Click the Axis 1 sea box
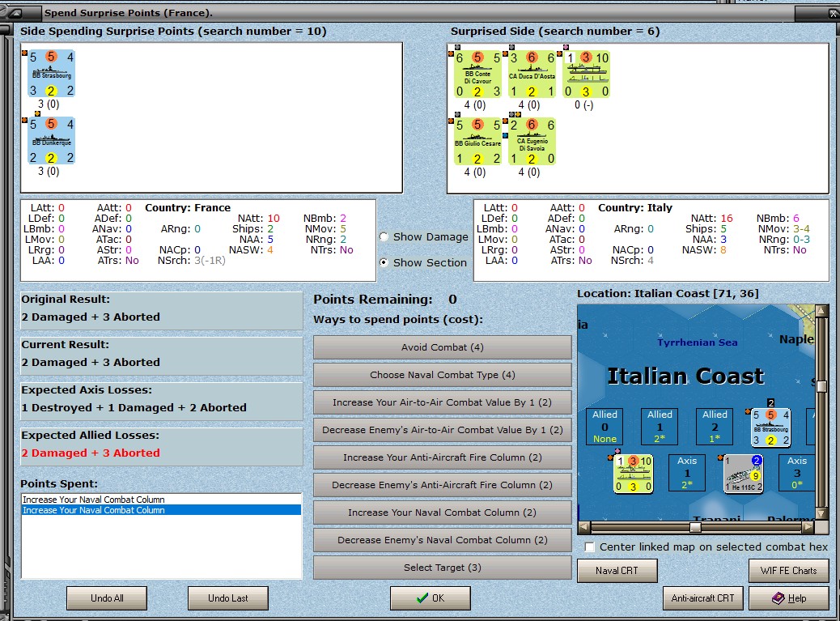840x621 pixels. [x=687, y=473]
